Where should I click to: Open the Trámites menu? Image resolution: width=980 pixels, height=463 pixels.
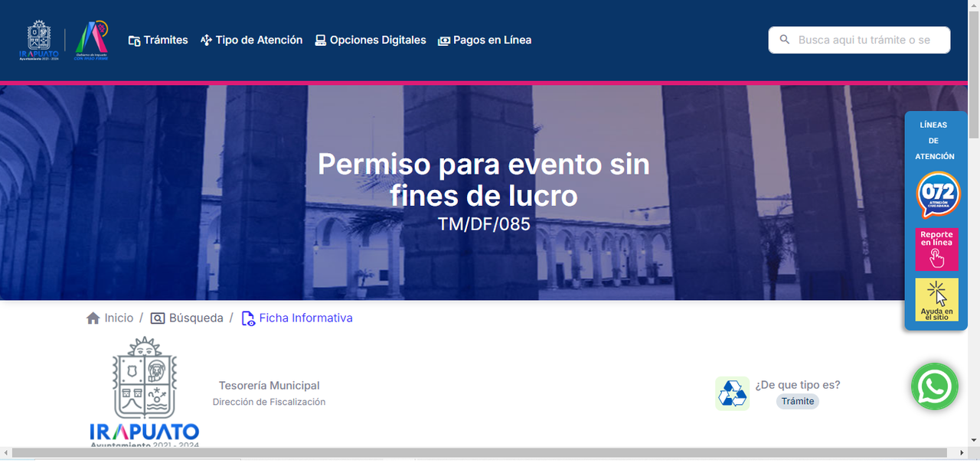(158, 40)
